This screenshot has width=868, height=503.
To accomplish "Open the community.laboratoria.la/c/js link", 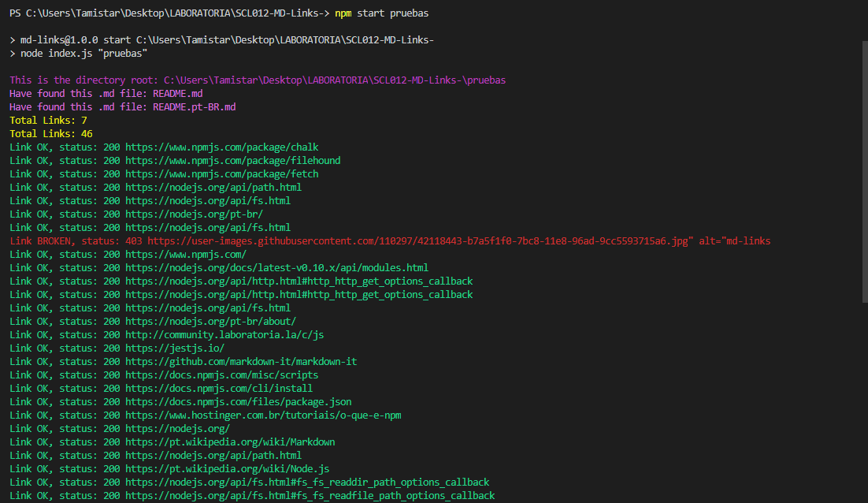I will click(x=224, y=334).
